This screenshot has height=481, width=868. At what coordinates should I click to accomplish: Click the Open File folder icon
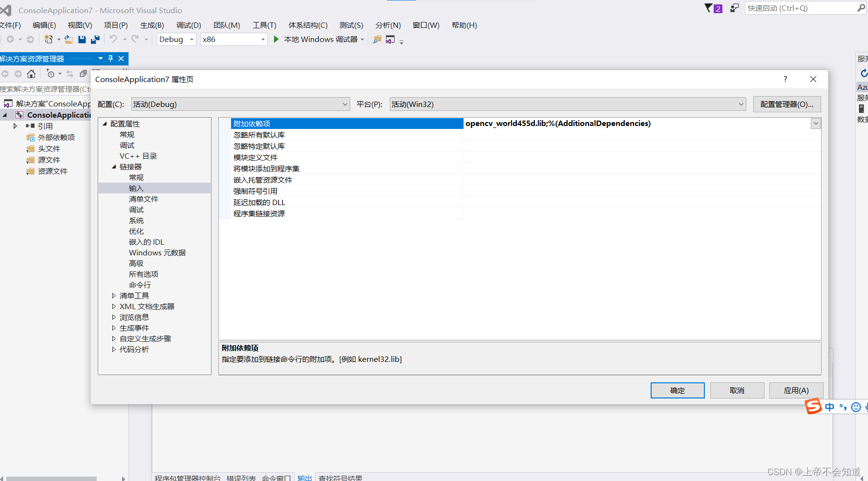point(69,40)
